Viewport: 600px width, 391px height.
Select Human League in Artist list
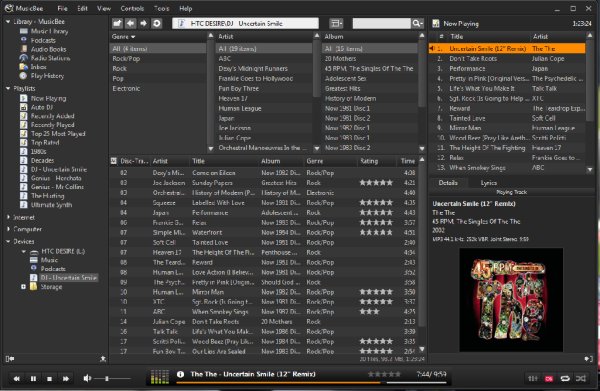pos(240,108)
